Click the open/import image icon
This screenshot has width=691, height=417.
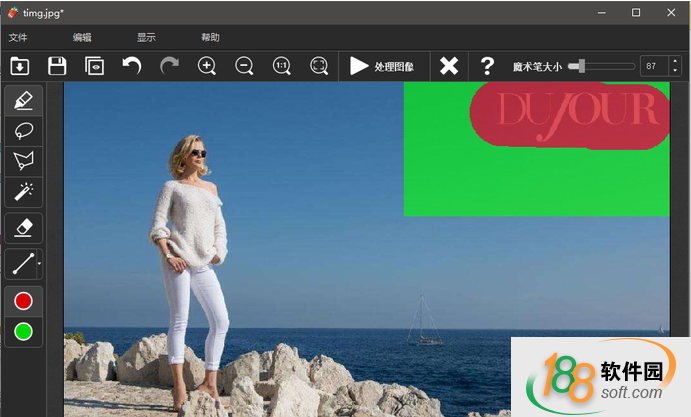tap(19, 66)
